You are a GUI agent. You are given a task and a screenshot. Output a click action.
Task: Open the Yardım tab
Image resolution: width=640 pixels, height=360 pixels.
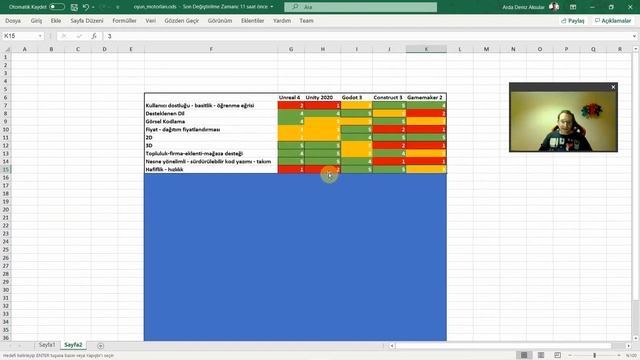(x=282, y=20)
